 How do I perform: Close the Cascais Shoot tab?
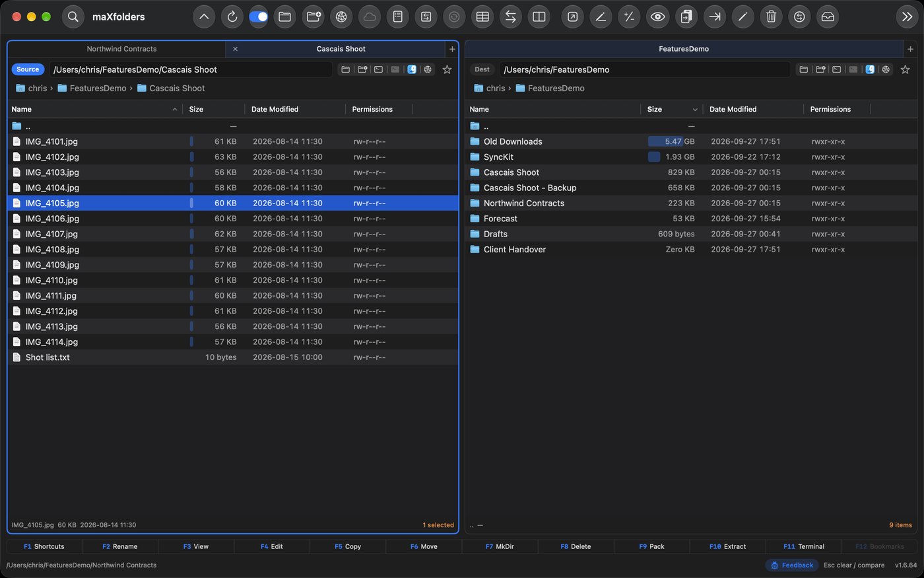tap(235, 49)
